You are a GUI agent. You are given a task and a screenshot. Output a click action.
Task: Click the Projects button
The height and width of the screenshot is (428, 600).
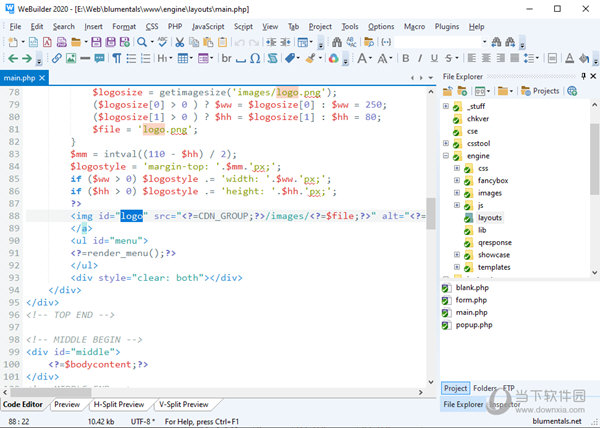click(540, 91)
